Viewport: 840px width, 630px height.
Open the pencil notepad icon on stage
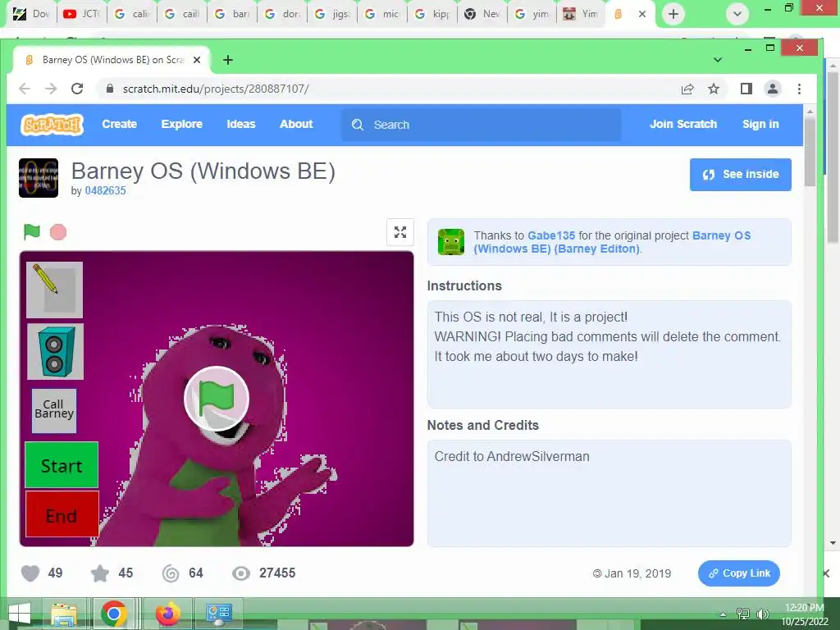(54, 290)
